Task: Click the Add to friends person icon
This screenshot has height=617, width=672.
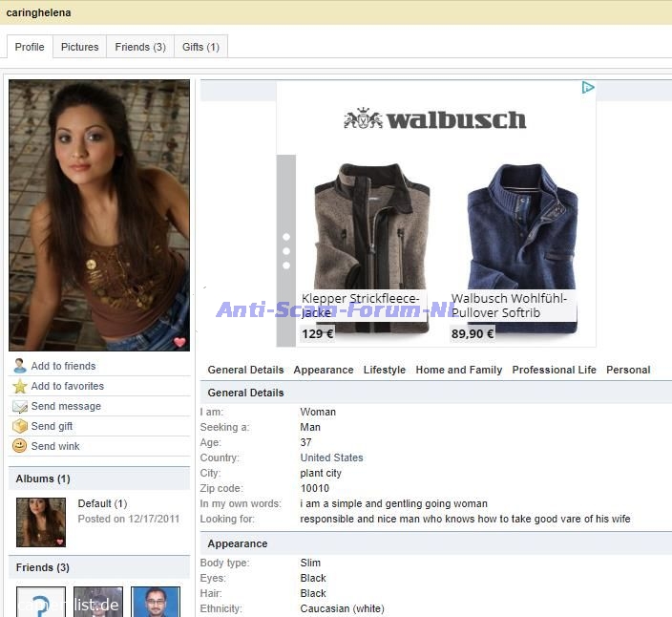Action: coord(19,366)
